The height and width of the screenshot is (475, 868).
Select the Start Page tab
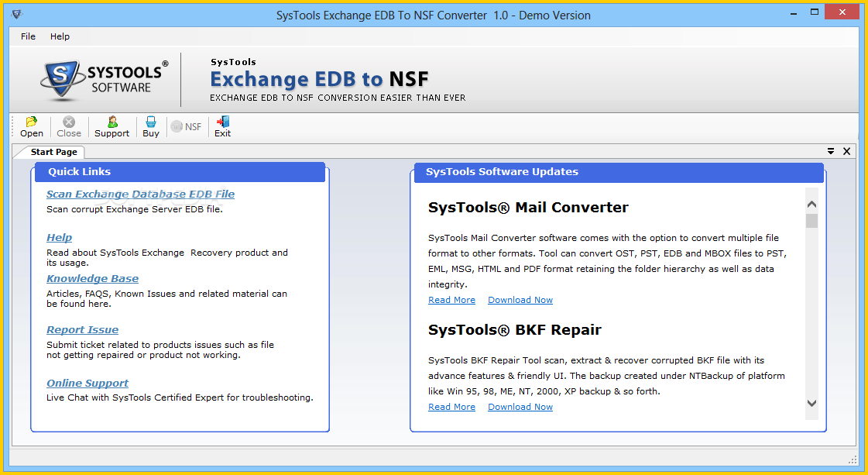click(53, 152)
